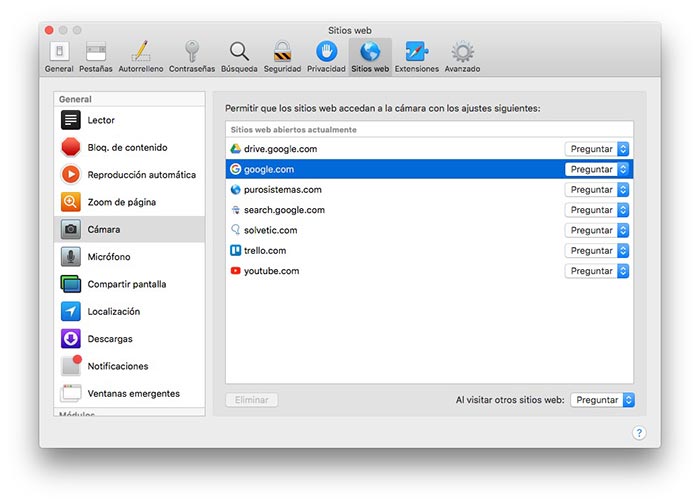Select Compartir pantalla in sidebar
Image resolution: width=700 pixels, height=504 pixels.
[x=129, y=284]
